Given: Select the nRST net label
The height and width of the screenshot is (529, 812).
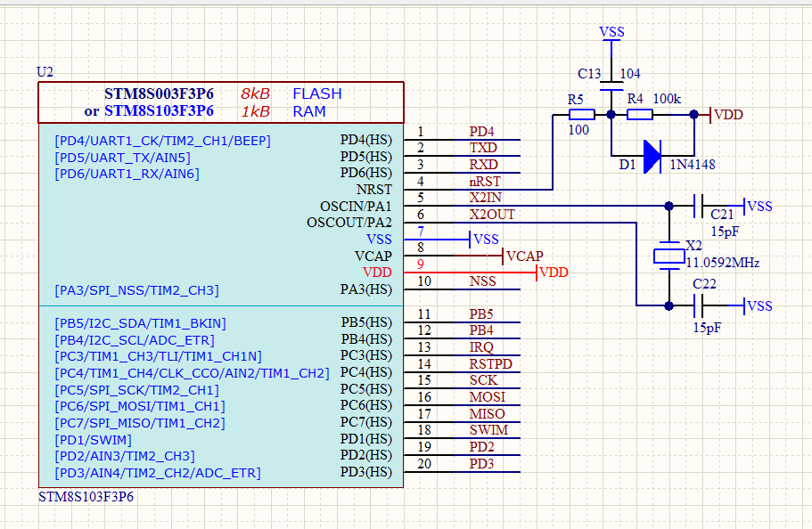Looking at the screenshot, I should click(x=485, y=182).
